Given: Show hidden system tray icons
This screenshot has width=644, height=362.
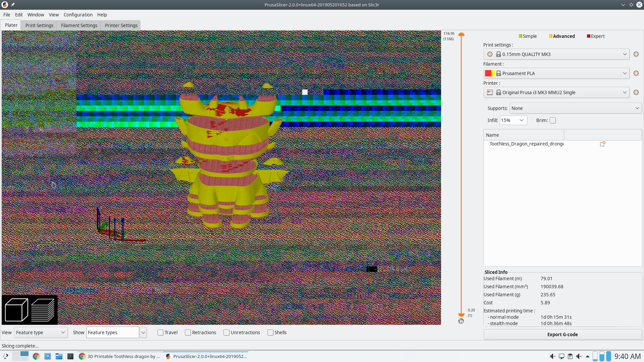Looking at the screenshot, I should point(588,356).
